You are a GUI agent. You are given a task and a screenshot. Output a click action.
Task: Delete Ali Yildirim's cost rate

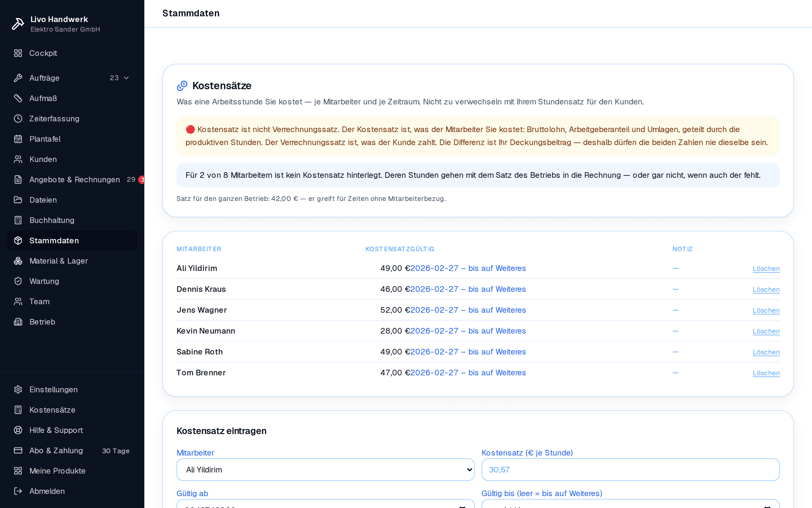(766, 269)
